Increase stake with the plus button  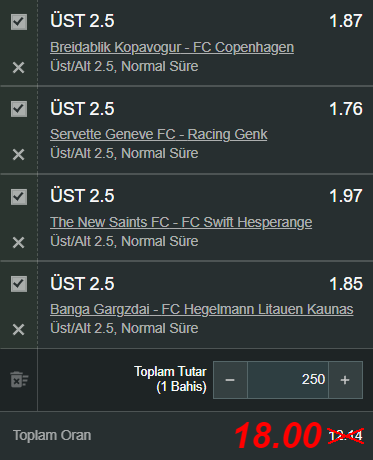[x=345, y=380]
